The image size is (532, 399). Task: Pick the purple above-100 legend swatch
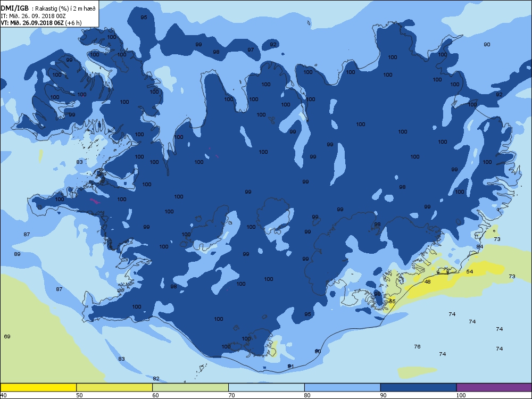(x=494, y=387)
